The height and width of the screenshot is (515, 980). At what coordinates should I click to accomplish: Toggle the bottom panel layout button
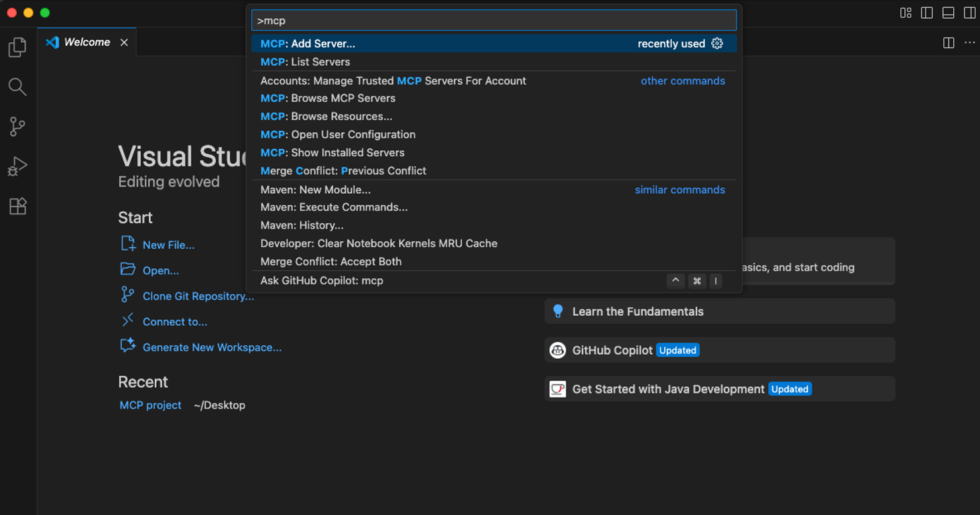coord(948,13)
